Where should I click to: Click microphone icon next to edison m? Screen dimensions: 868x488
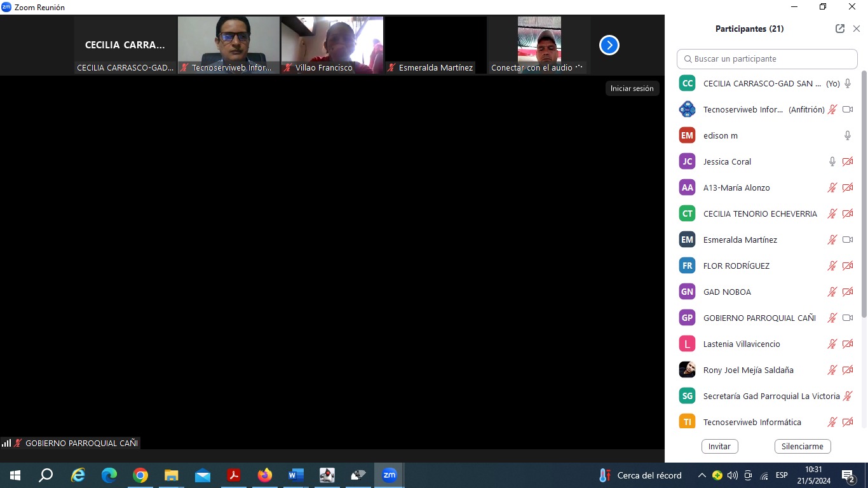[x=847, y=135]
